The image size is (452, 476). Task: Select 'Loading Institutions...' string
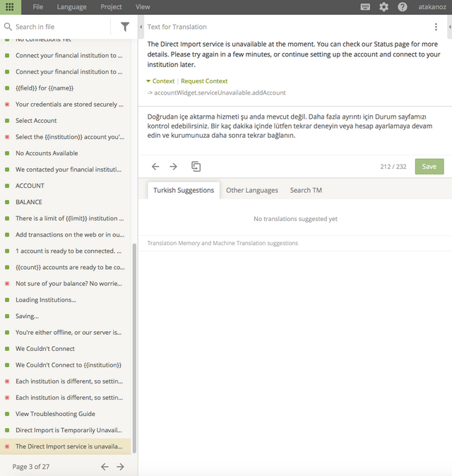coord(66,300)
